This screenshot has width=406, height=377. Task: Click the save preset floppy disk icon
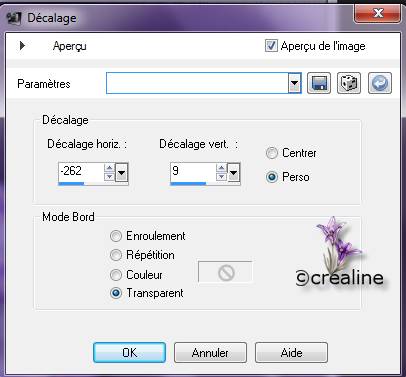[x=319, y=83]
